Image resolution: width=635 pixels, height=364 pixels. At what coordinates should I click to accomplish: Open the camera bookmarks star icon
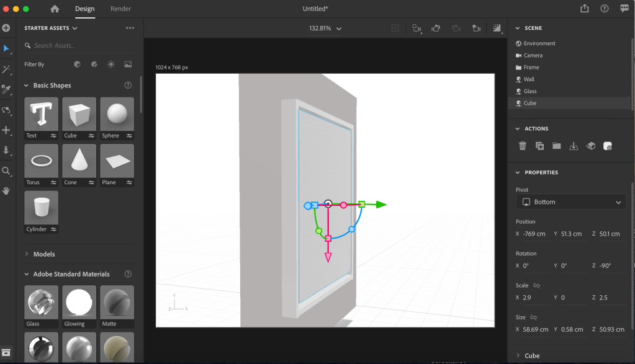pyautogui.click(x=475, y=28)
